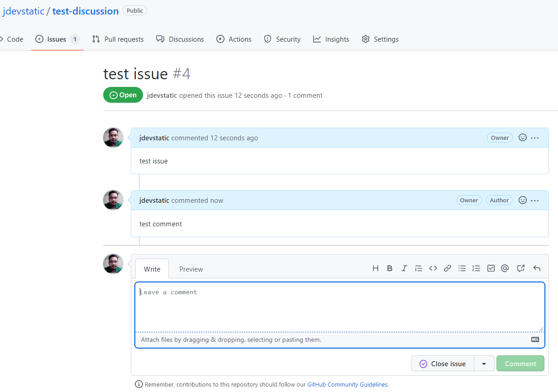
Task: Switch to the Preview tab
Action: [191, 269]
